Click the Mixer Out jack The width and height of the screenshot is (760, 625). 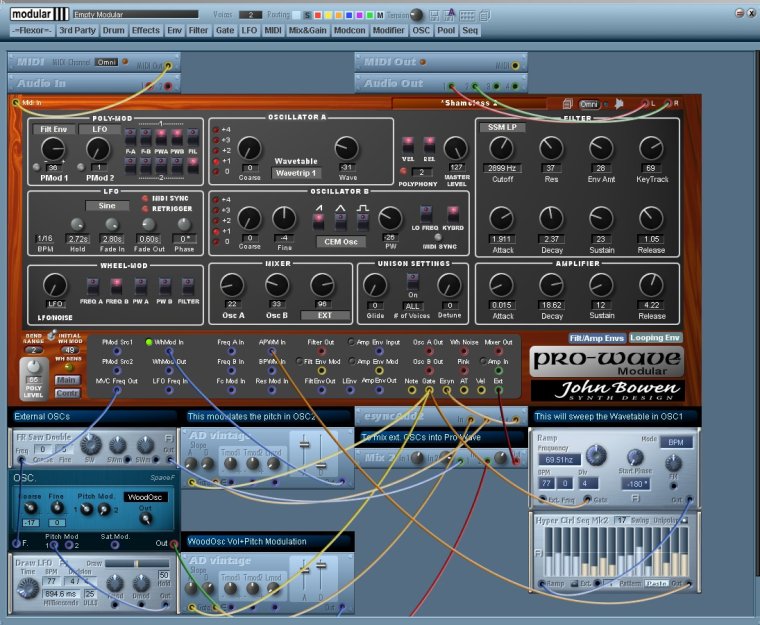498,351
